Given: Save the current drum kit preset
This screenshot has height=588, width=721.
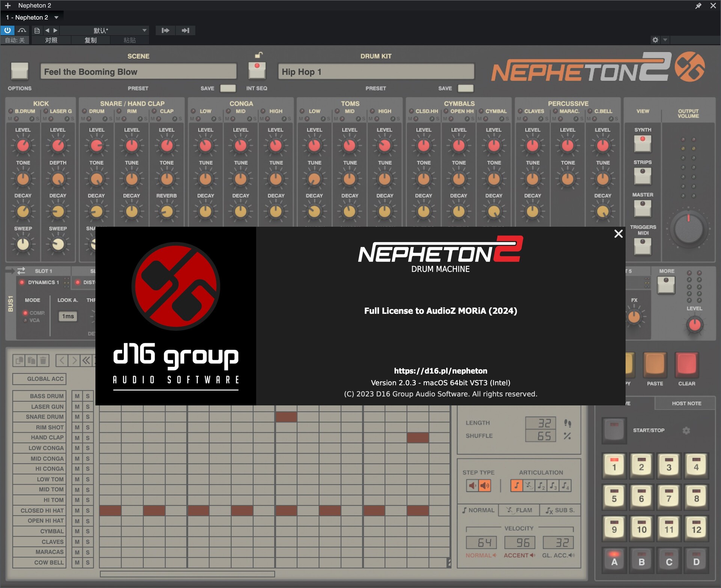Looking at the screenshot, I should click(466, 88).
